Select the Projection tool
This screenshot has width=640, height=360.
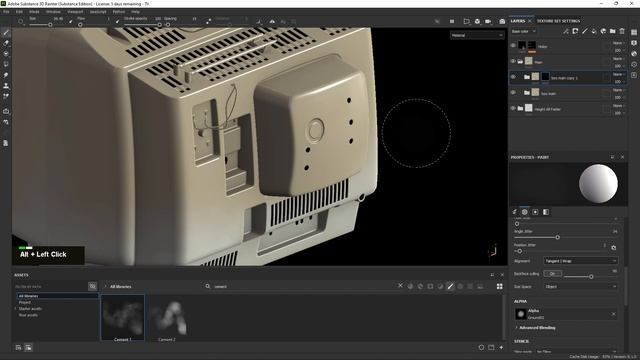(x=6, y=53)
